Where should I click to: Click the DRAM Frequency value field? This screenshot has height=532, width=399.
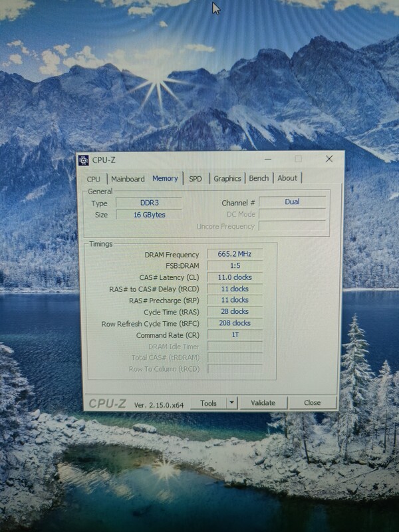[x=234, y=254]
